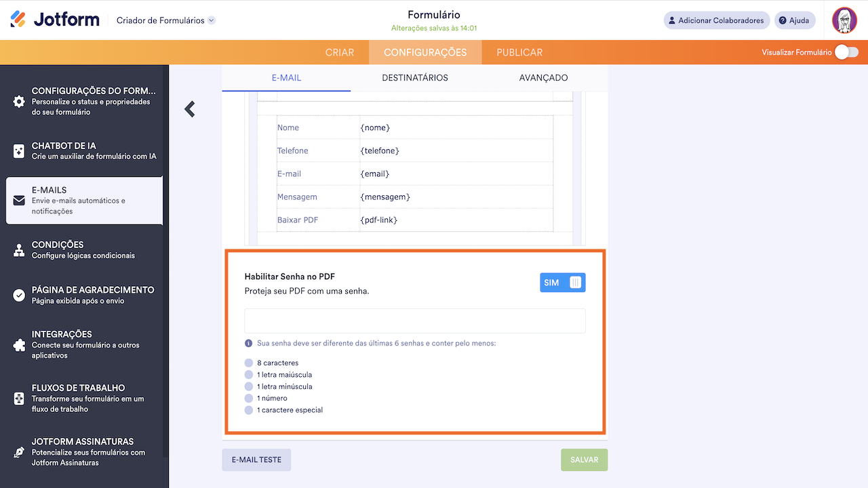Open the user profile avatar
This screenshot has width=868, height=488.
click(x=844, y=20)
